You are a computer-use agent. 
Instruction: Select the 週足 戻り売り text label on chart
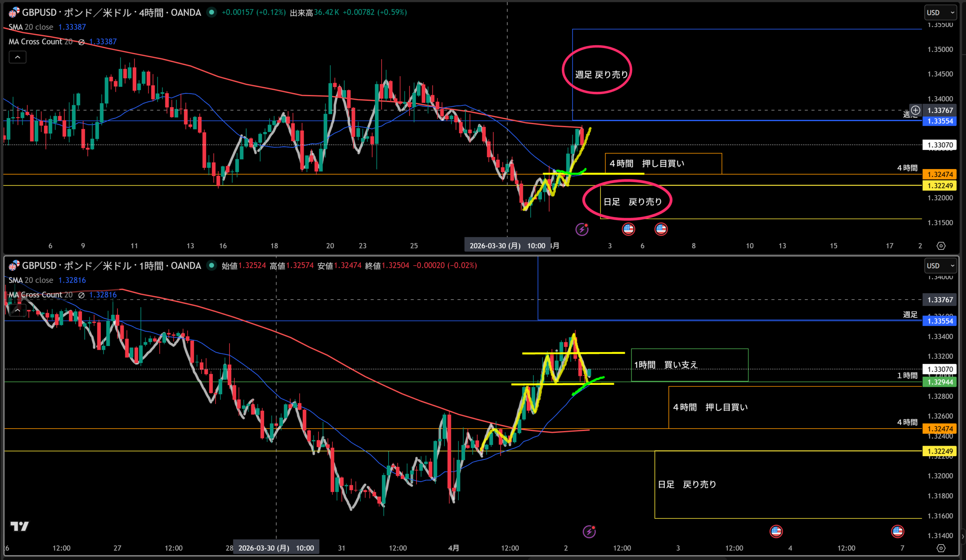[601, 74]
